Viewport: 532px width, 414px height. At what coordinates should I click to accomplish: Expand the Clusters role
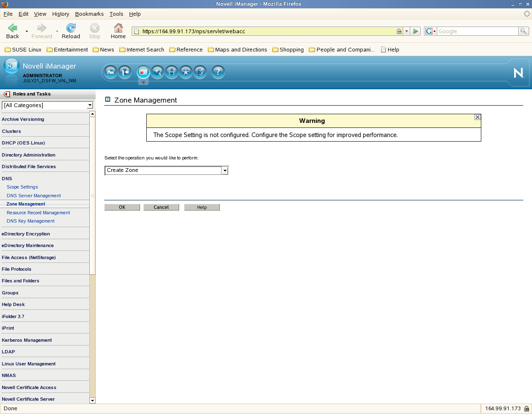[x=11, y=131]
